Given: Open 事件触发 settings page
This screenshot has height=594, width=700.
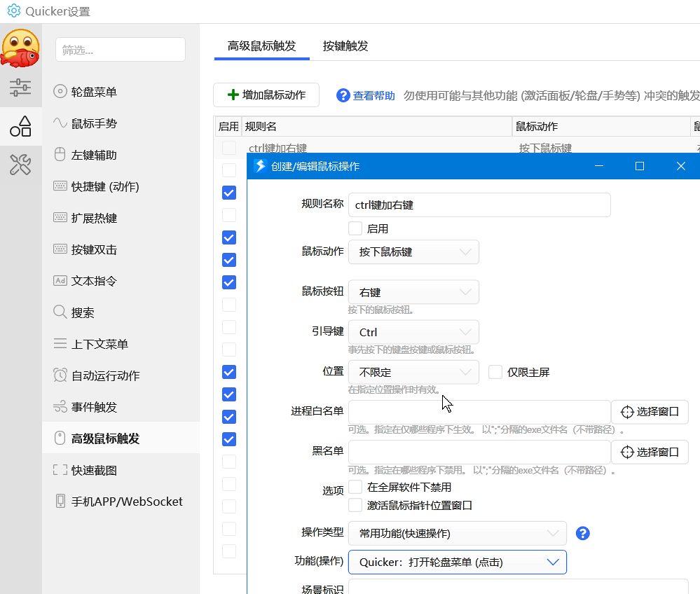Looking at the screenshot, I should pyautogui.click(x=121, y=407).
